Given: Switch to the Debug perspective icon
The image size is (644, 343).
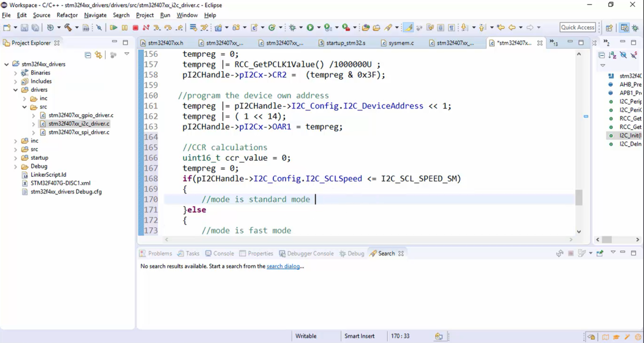Looking at the screenshot, I should [x=635, y=27].
